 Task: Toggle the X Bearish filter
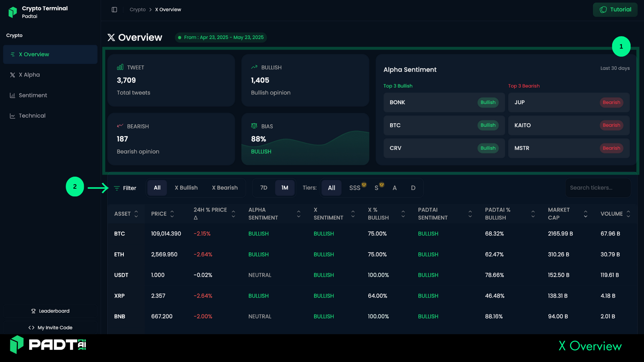click(225, 188)
